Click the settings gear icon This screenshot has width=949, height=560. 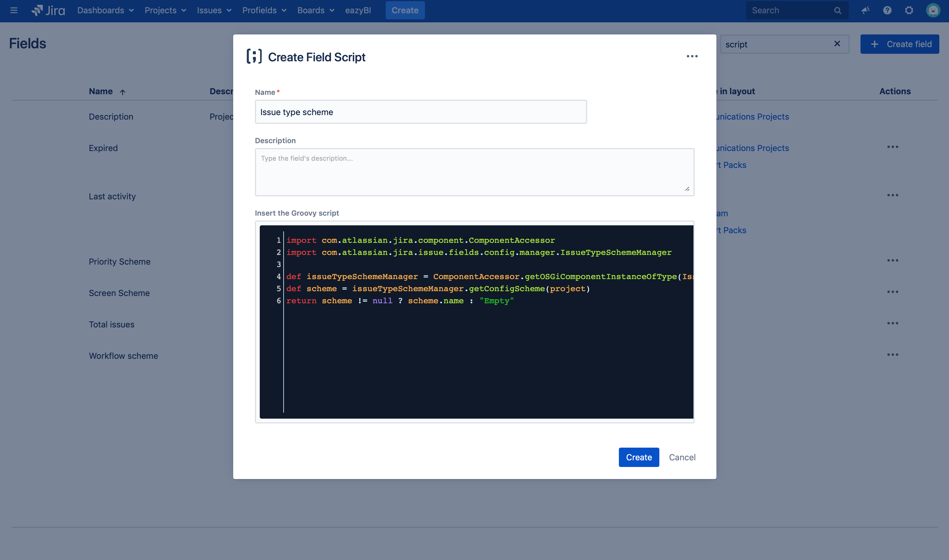(x=909, y=10)
